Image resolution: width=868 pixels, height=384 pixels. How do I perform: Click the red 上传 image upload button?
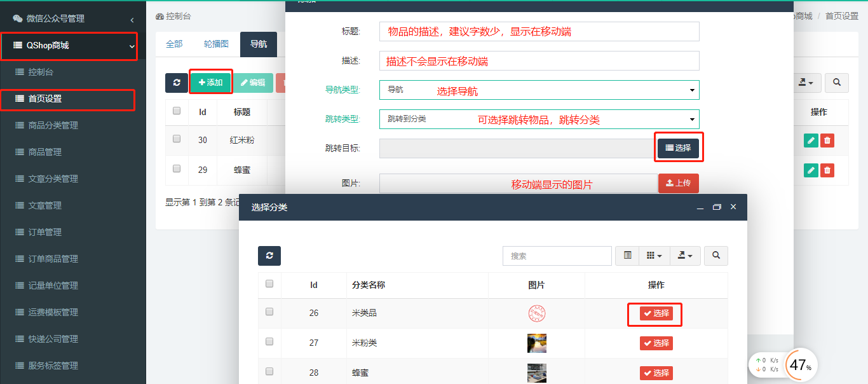click(678, 183)
